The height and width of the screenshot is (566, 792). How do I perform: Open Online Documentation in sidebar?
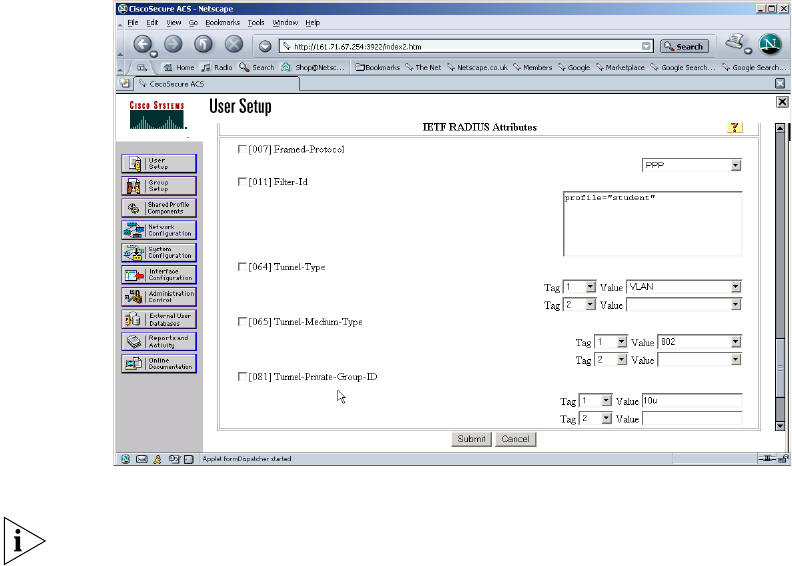159,364
